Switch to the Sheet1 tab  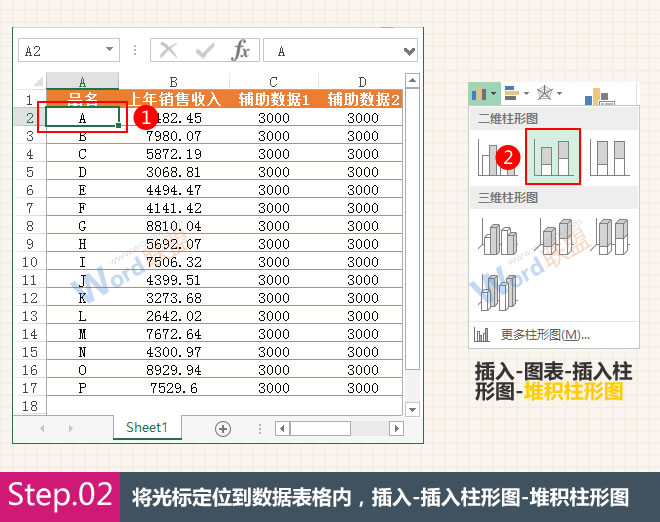[146, 427]
